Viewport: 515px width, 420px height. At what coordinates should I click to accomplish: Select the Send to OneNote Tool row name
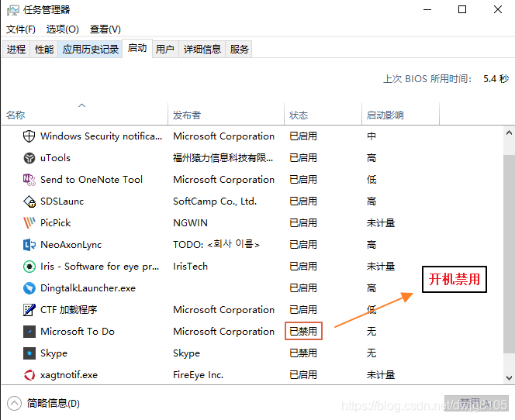(x=92, y=180)
